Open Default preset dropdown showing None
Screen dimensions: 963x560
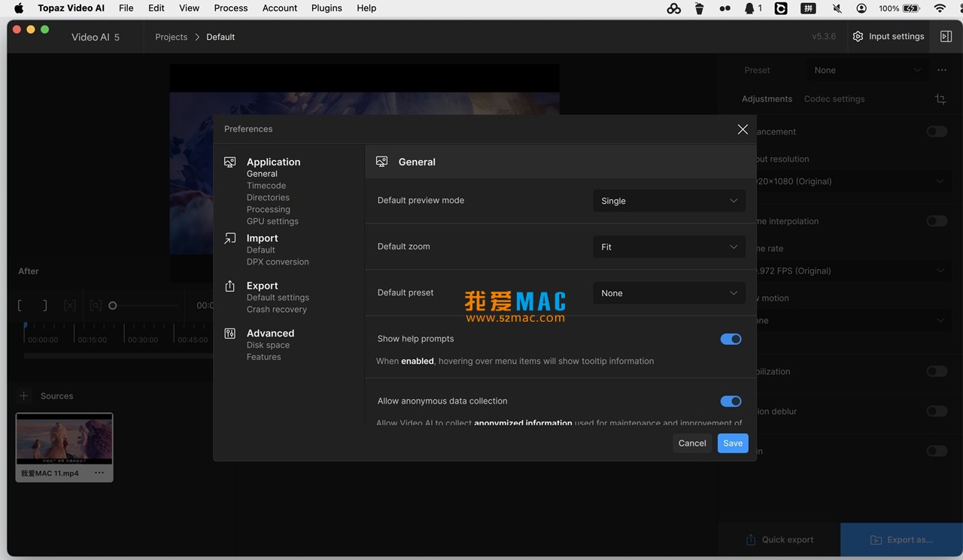669,293
